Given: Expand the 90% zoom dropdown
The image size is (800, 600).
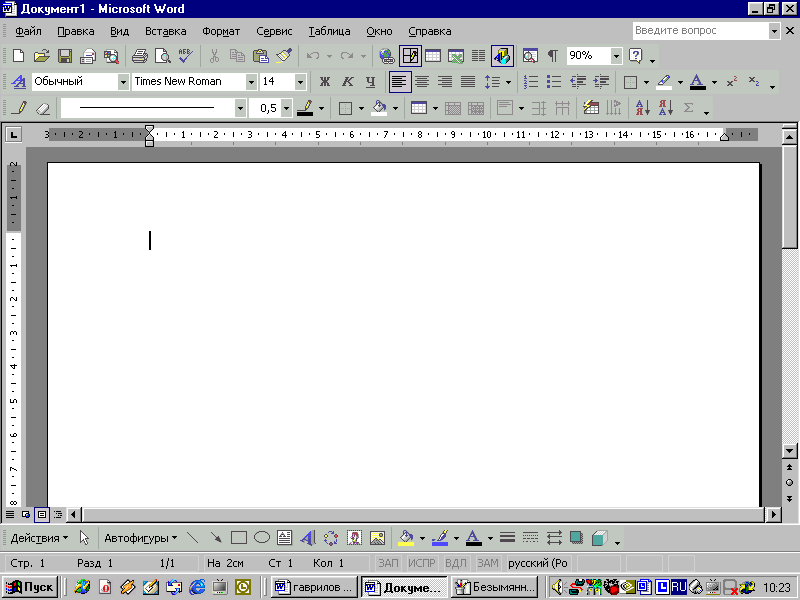Looking at the screenshot, I should pos(616,56).
